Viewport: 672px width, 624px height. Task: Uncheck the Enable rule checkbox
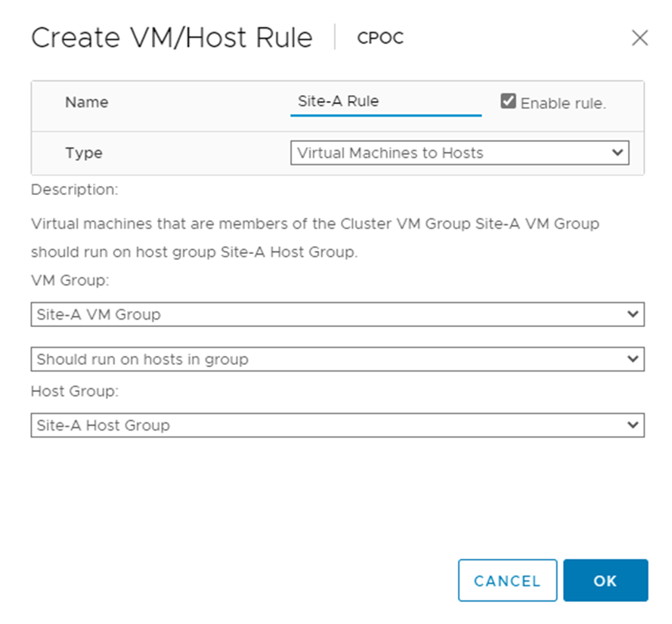[508, 101]
